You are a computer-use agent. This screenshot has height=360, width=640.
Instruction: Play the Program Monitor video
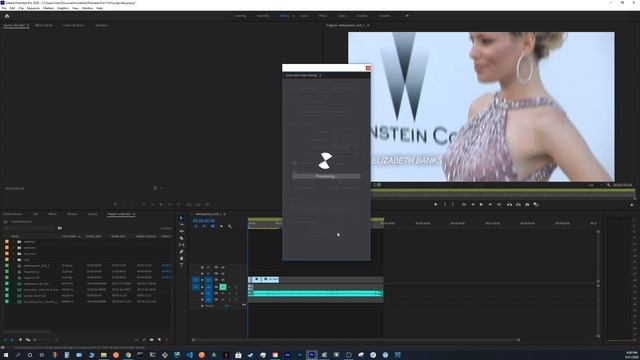tap(481, 204)
